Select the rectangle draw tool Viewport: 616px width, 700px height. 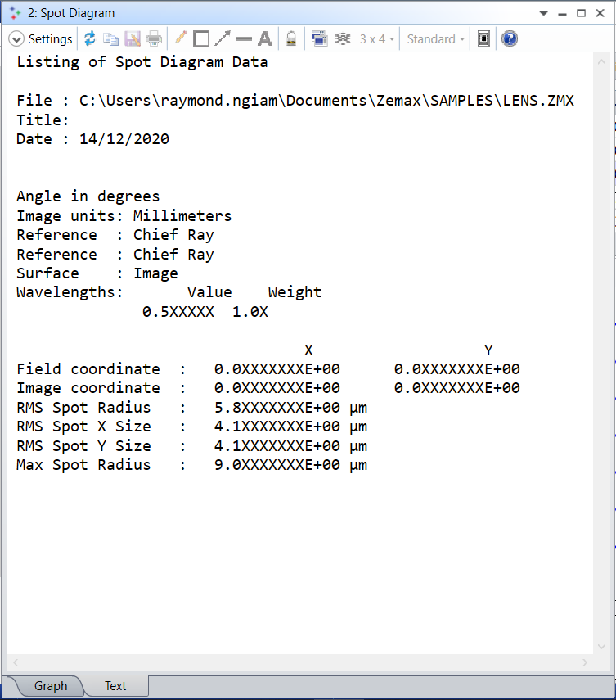click(x=201, y=39)
